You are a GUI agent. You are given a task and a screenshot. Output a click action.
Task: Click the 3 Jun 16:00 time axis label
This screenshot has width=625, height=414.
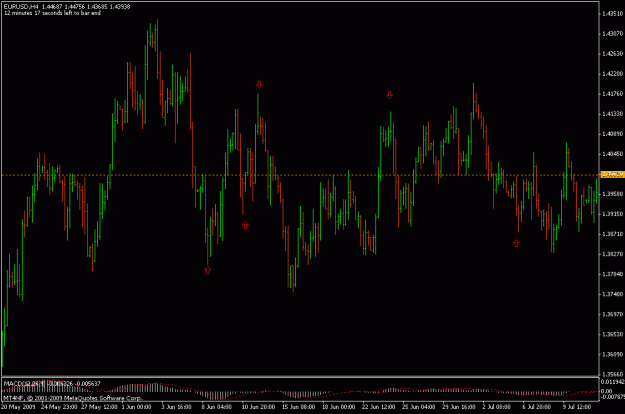(x=176, y=407)
